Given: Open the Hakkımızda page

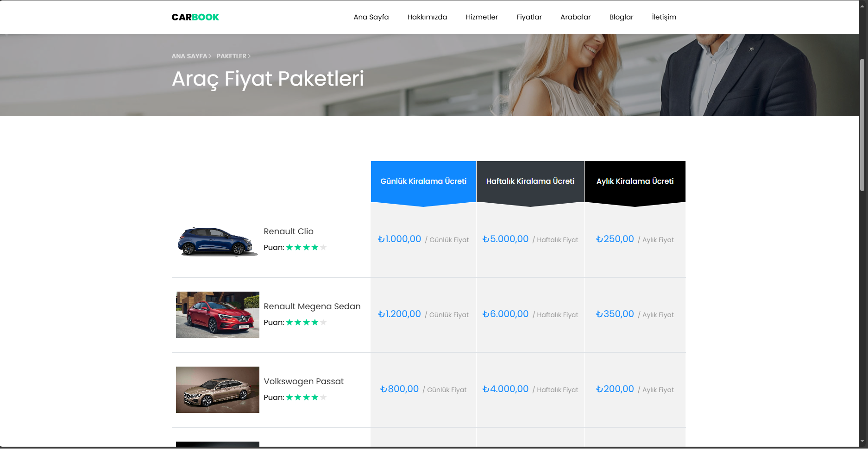Looking at the screenshot, I should click(x=427, y=17).
